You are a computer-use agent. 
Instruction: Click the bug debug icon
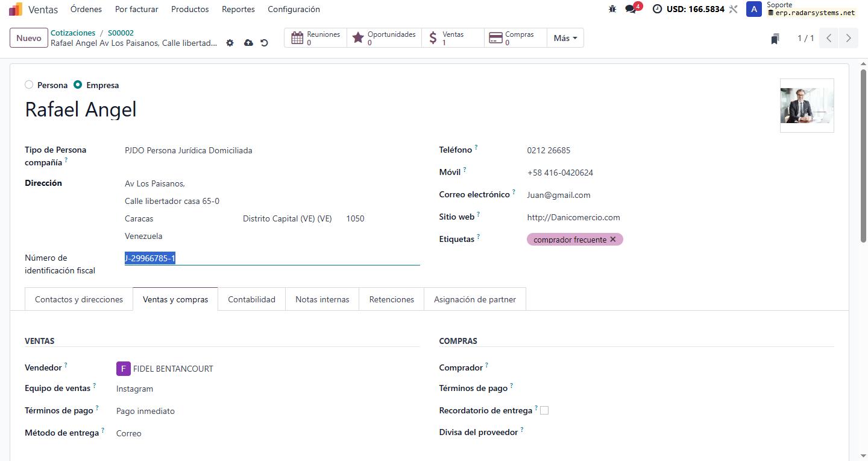[612, 9]
